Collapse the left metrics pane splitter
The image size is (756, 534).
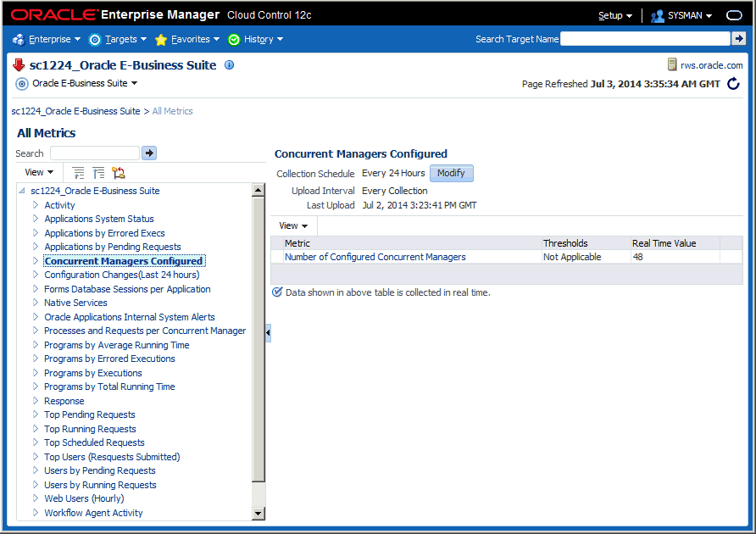pos(268,332)
